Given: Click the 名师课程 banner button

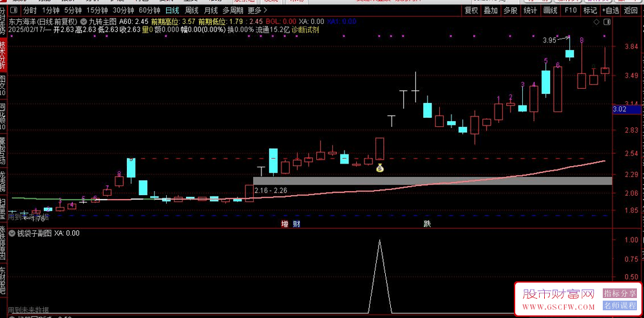Looking at the screenshot, I should click(x=620, y=306).
